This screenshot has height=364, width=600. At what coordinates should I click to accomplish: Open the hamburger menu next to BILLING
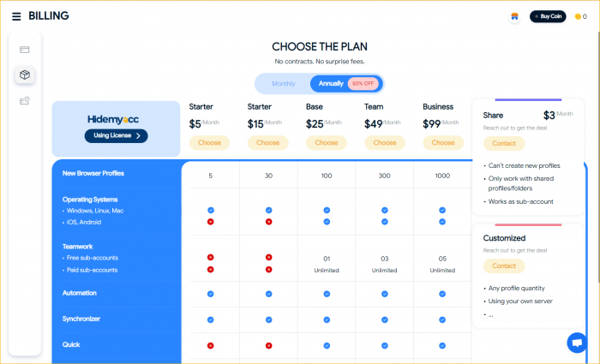16,16
